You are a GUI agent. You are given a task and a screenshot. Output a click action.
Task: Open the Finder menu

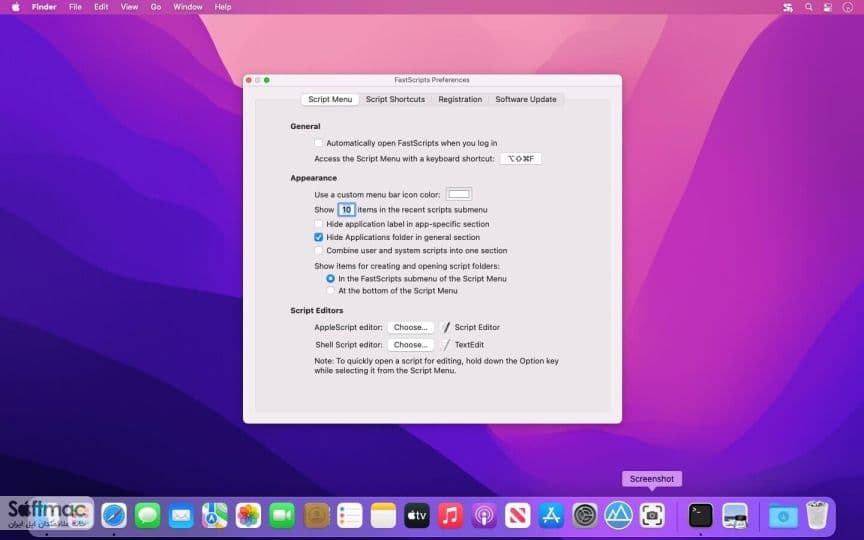(x=44, y=7)
